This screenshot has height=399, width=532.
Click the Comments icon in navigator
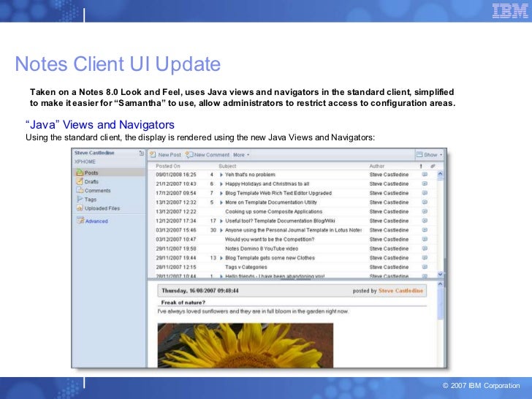80,190
